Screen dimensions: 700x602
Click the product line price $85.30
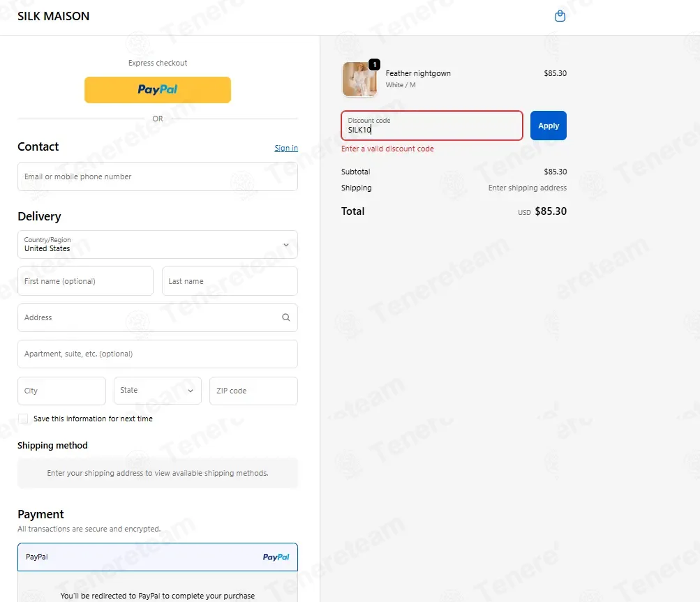click(x=555, y=73)
